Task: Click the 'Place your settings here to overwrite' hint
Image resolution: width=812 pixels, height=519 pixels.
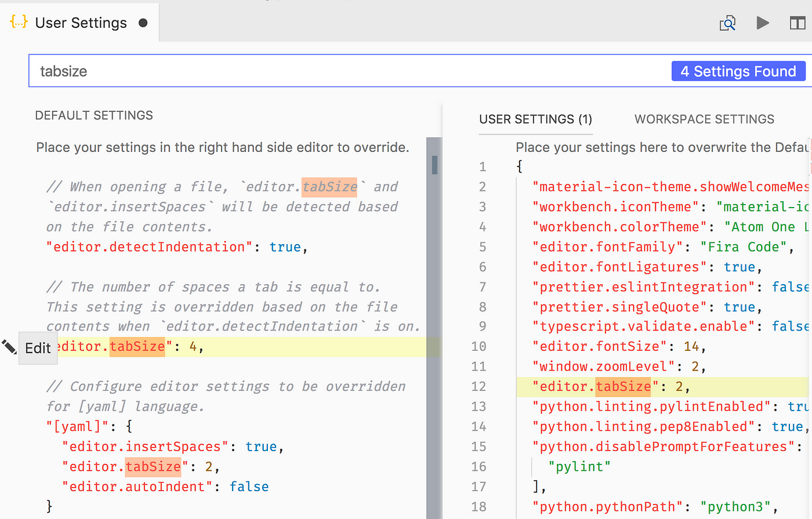Action: tap(662, 147)
